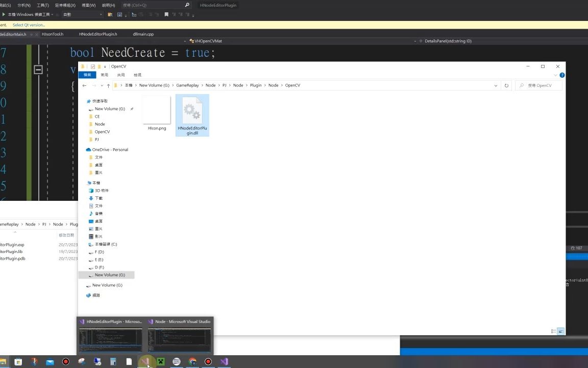
Task: Click Select Qt version link
Action: click(29, 25)
